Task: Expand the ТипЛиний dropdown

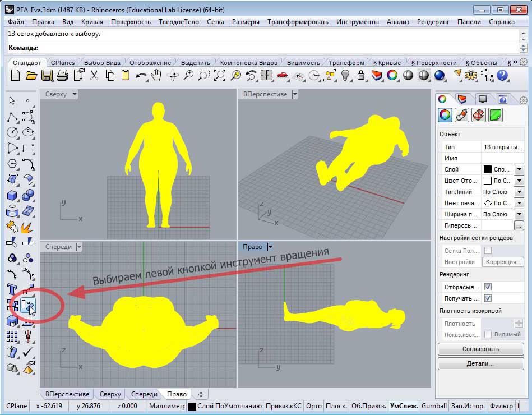Action: point(519,192)
